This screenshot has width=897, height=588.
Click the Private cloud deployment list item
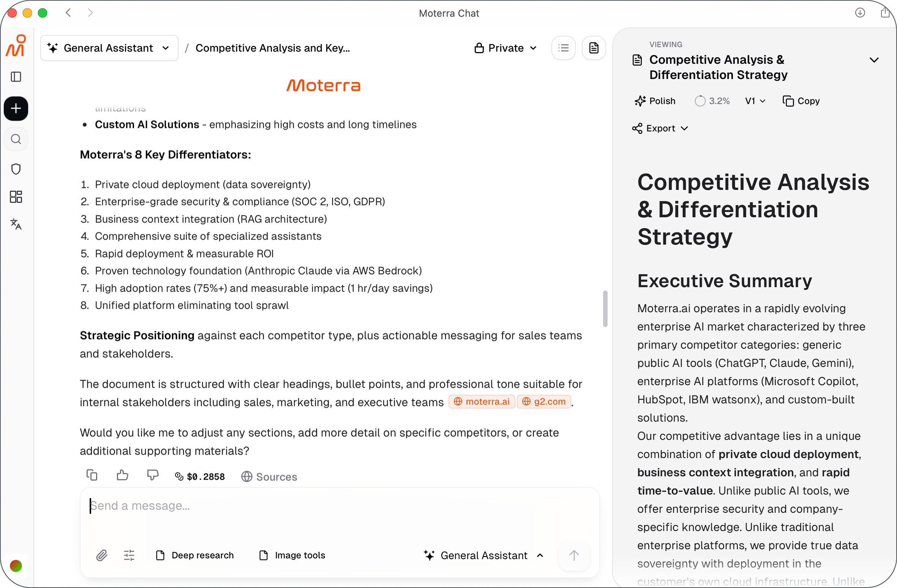click(203, 185)
